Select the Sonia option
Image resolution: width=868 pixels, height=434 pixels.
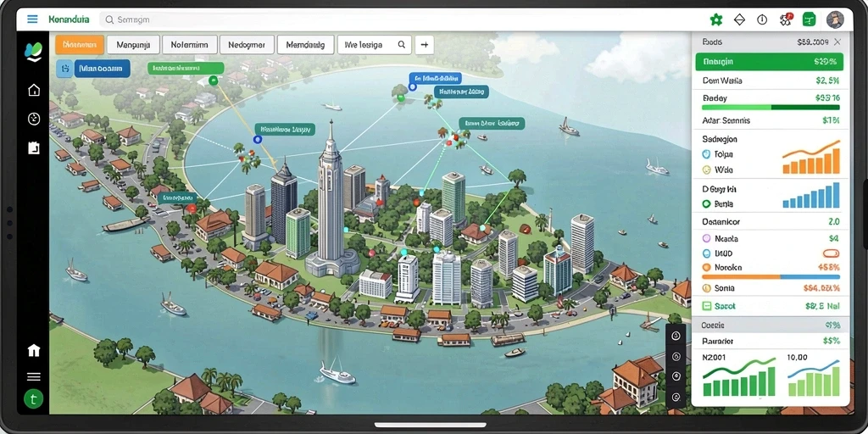(x=706, y=288)
